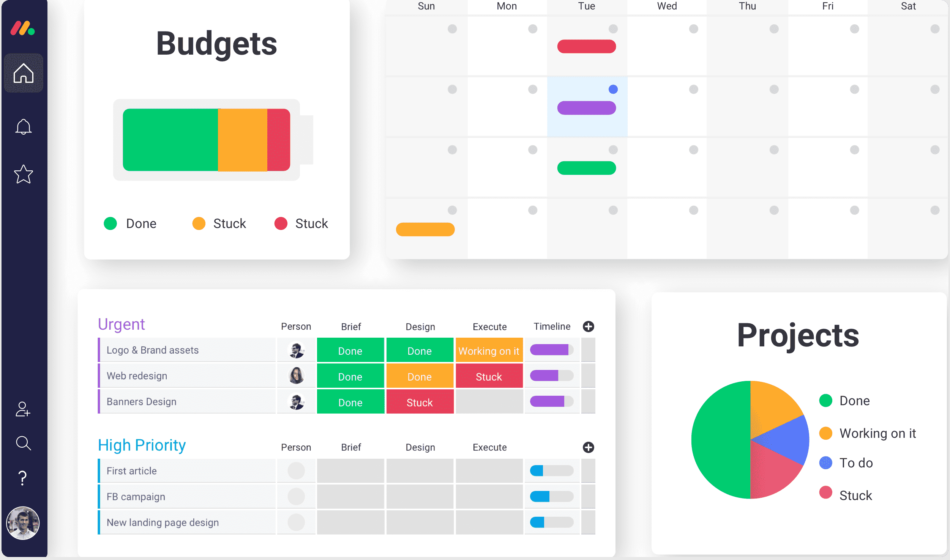Image resolution: width=950 pixels, height=560 pixels.
Task: Click the Search magnifier icon
Action: point(24,444)
